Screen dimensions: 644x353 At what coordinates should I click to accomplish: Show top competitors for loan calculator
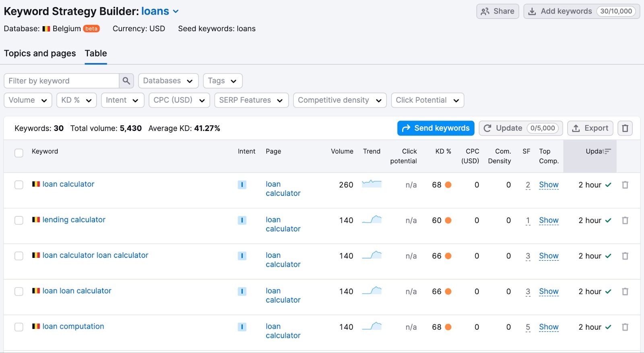pos(549,185)
